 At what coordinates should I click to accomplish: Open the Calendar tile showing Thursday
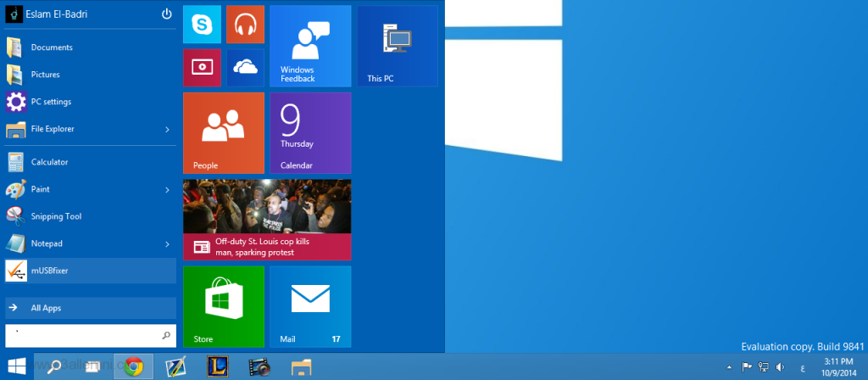click(310, 133)
